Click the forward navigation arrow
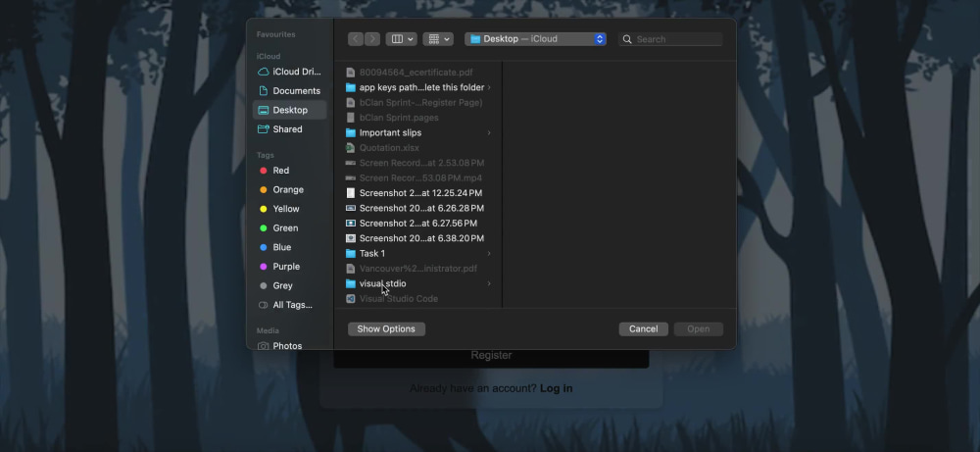Viewport: 980px width, 452px height. click(x=371, y=39)
